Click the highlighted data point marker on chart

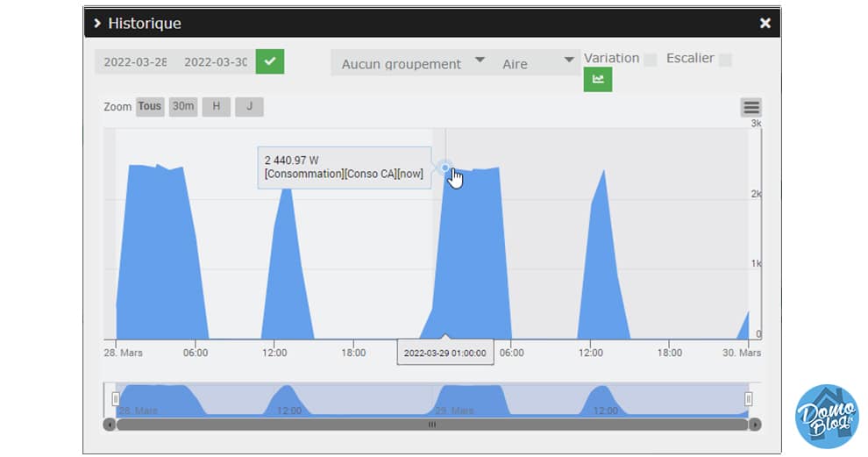coord(445,168)
